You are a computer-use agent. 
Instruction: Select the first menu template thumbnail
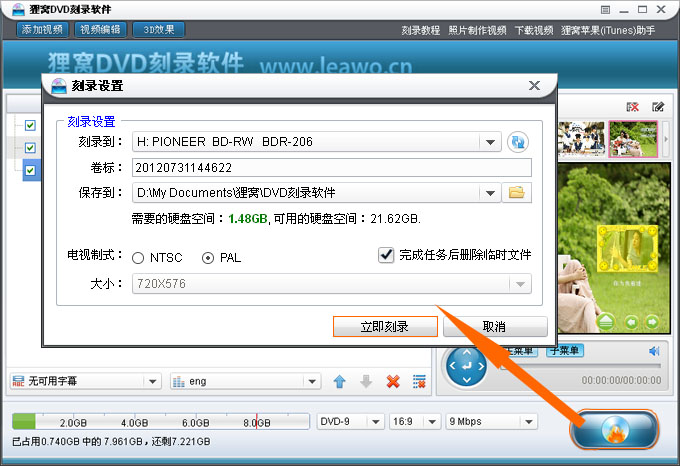coord(582,139)
